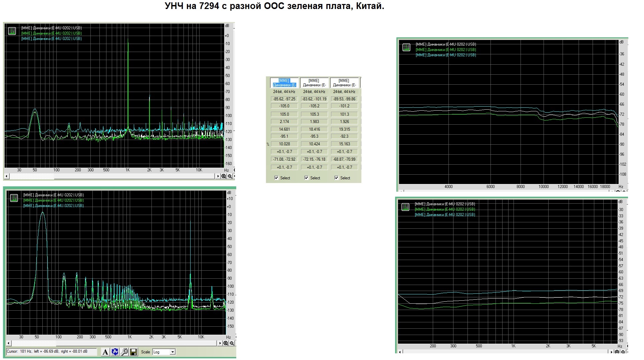The width and height of the screenshot is (644, 360).
Task: Select the second [MME] Динамики column header
Action: click(314, 83)
